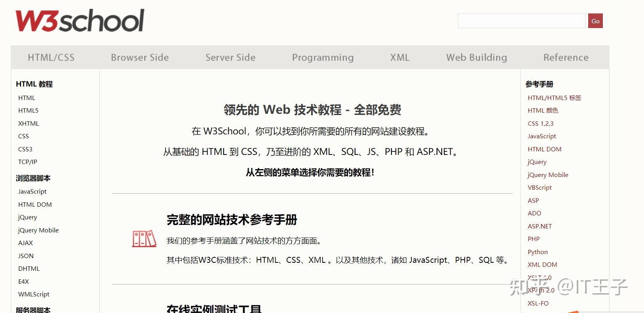Open jQuery under 参考手册 in right sidebar

click(537, 162)
